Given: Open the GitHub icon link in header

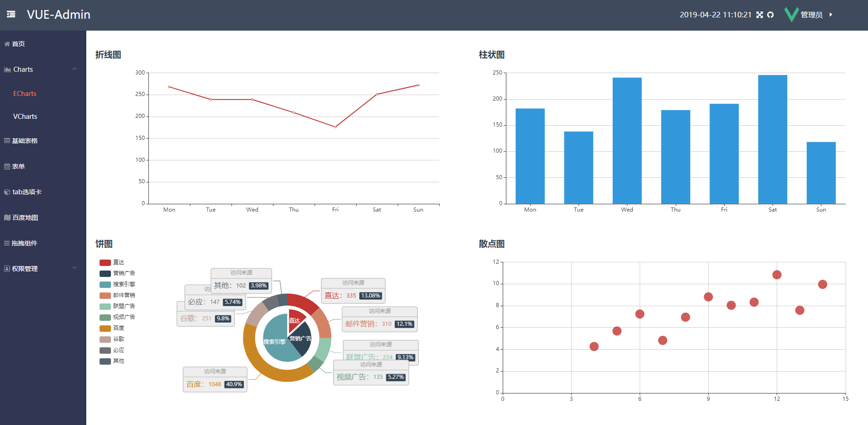Looking at the screenshot, I should [x=771, y=15].
